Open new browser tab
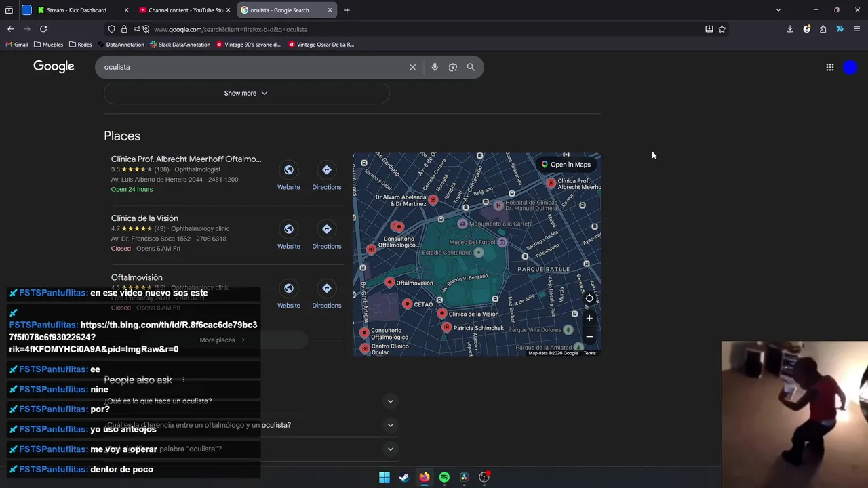Viewport: 868px width, 488px height. pyautogui.click(x=347, y=10)
